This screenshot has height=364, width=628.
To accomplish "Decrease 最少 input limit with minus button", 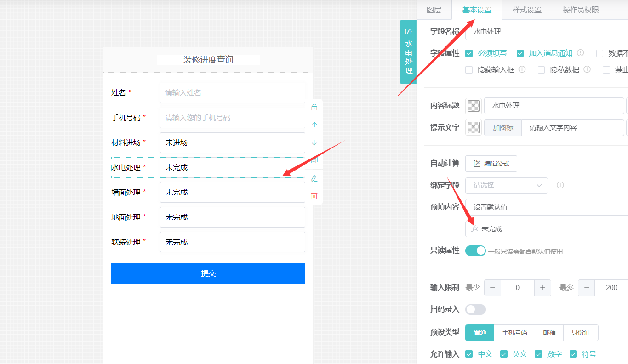I will coord(492,288).
